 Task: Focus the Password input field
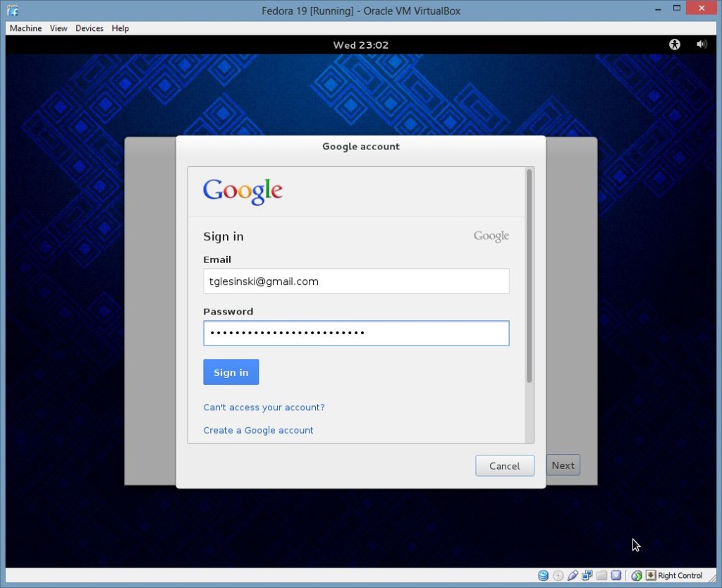pos(356,333)
